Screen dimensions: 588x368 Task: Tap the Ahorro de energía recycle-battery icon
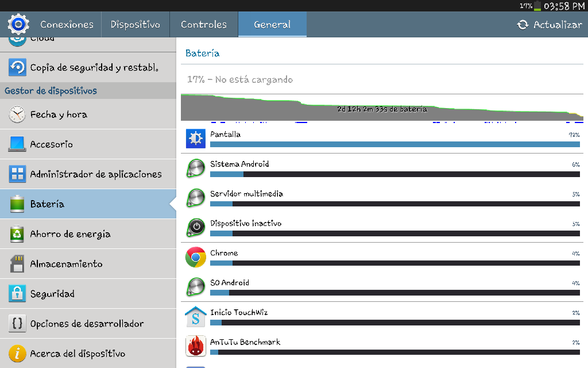[17, 234]
